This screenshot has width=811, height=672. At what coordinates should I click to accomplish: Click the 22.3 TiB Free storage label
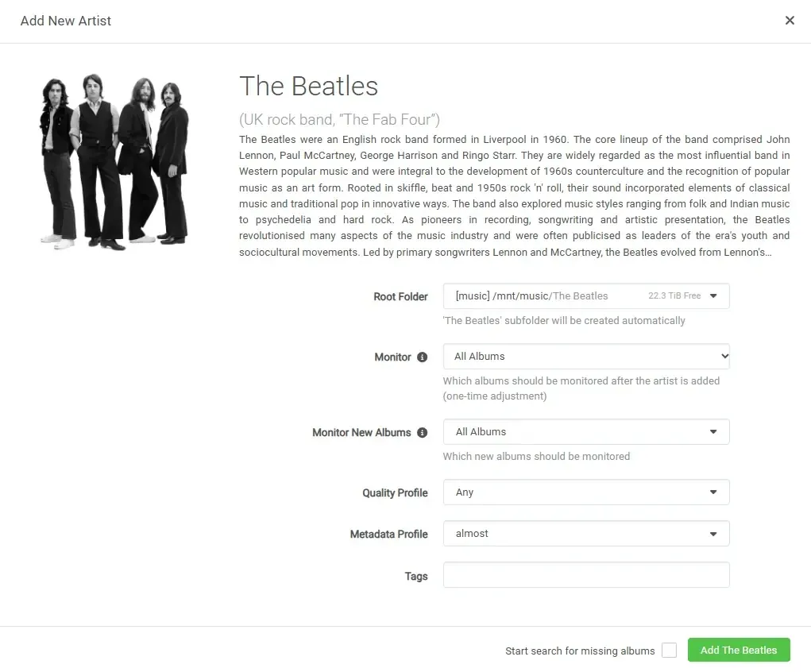[x=677, y=295]
